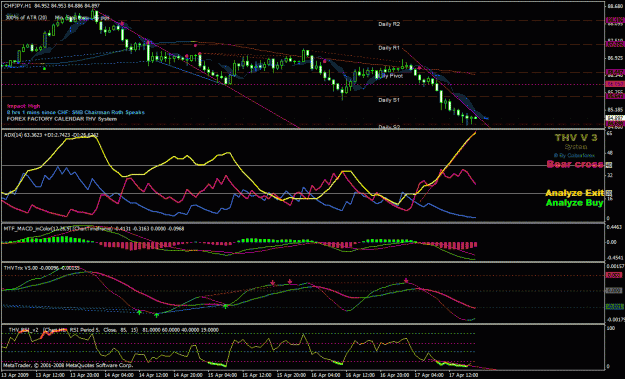The image size is (625, 379).
Task: Click the "15 Apr 20:00" time axis label
Action: pos(291,375)
